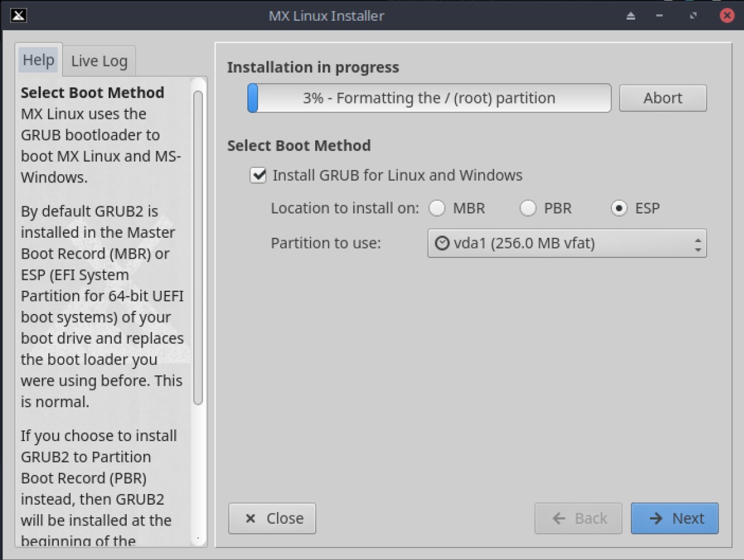The width and height of the screenshot is (744, 560).
Task: Maximize the installer window
Action: pos(693,16)
